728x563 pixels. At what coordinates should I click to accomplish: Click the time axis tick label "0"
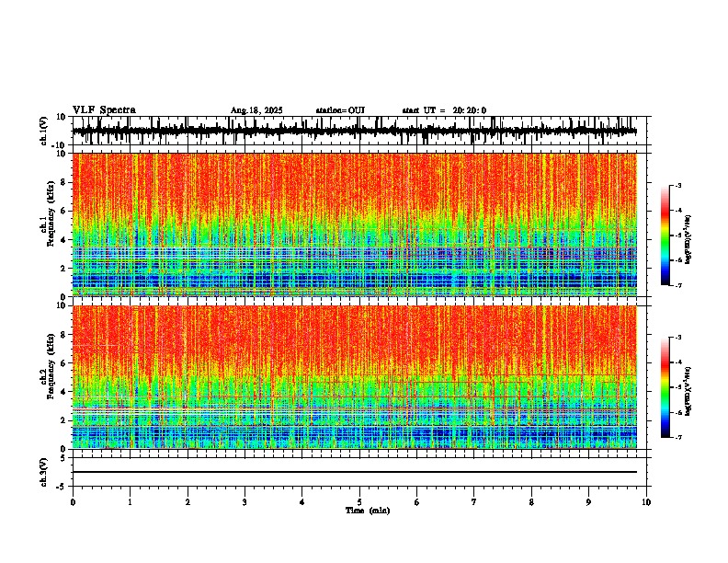click(x=73, y=502)
